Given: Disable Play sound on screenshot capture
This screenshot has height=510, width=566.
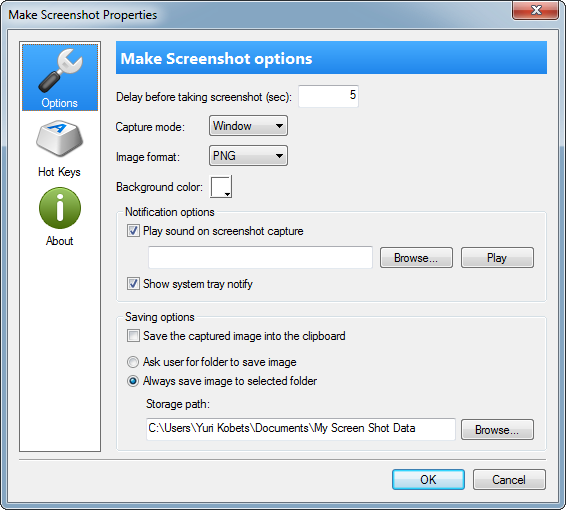Looking at the screenshot, I should pos(133,231).
